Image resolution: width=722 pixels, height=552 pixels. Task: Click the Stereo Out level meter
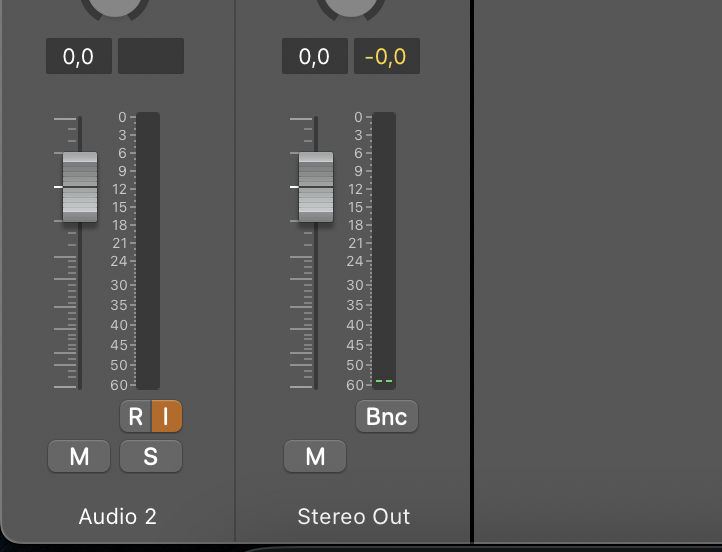[x=384, y=250]
